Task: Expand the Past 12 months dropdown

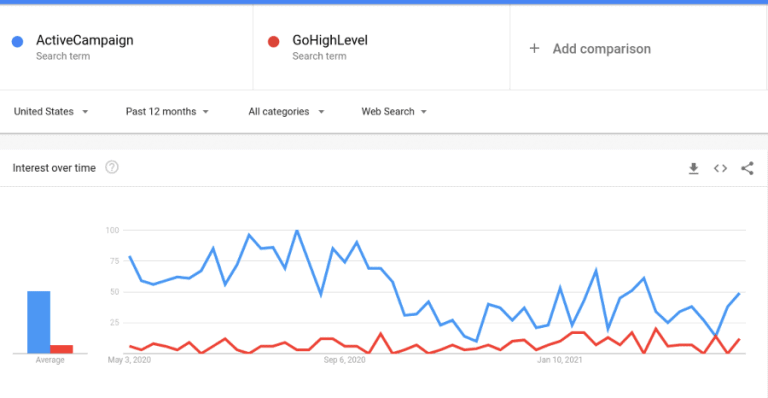Action: (x=167, y=112)
